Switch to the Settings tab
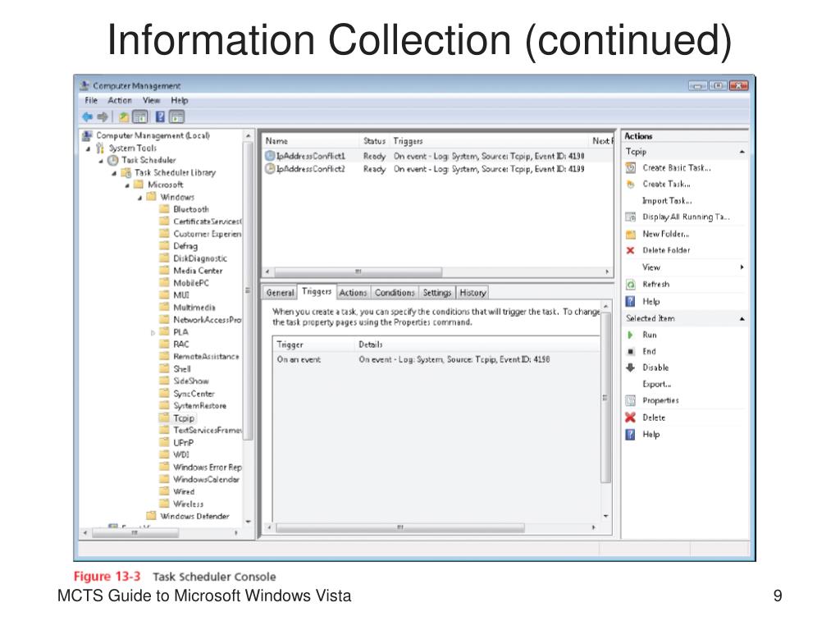This screenshot has height=630, width=840. tap(437, 293)
